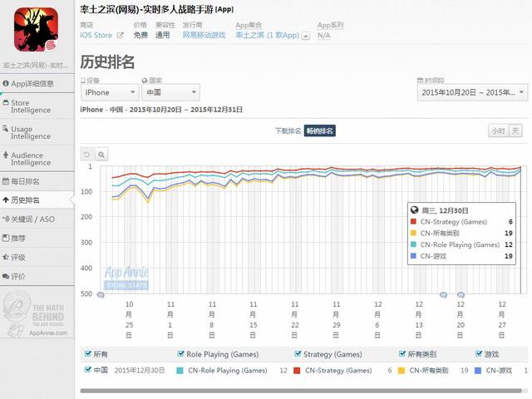532x399 pixels.
Task: Click the red CN-Strategy legend swatch
Action: (297, 371)
